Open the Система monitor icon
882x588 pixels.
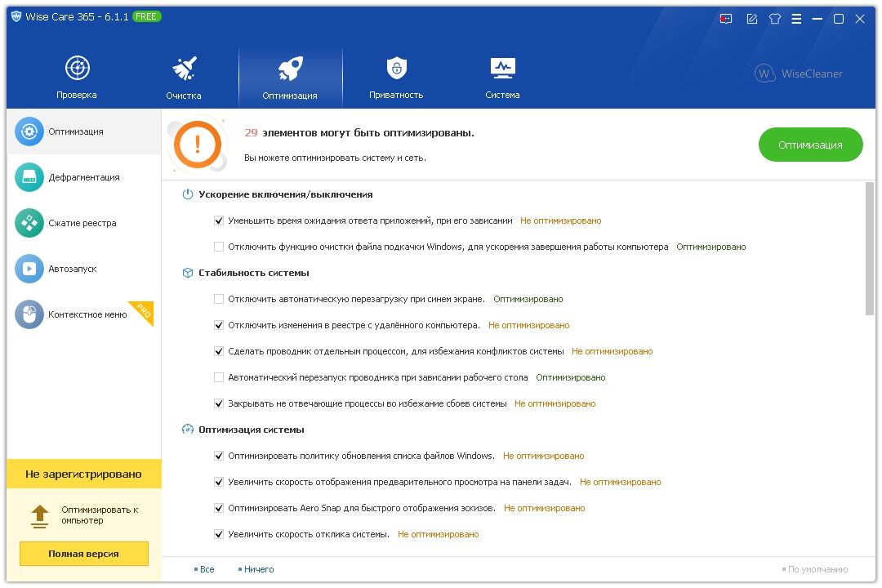[502, 68]
